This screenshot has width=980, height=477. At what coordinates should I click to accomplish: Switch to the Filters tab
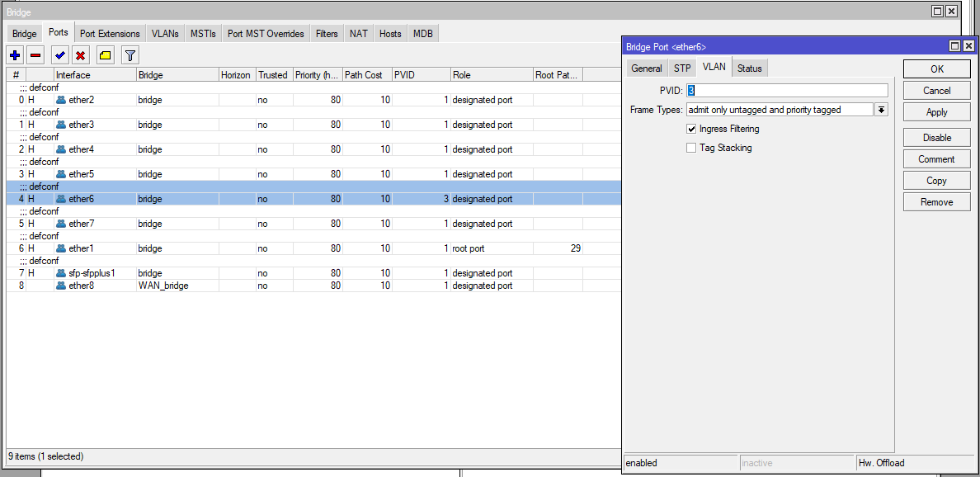tap(327, 34)
